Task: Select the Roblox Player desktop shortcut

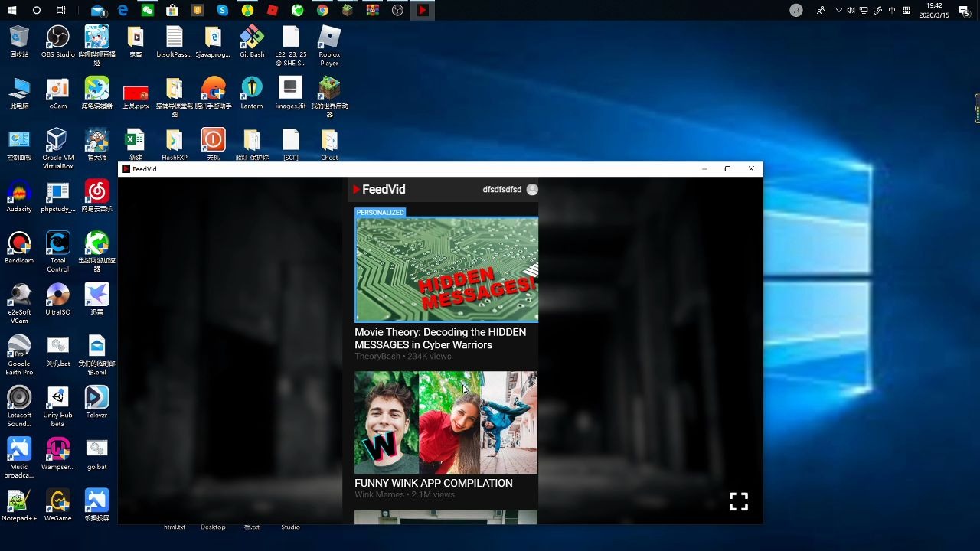Action: click(329, 46)
